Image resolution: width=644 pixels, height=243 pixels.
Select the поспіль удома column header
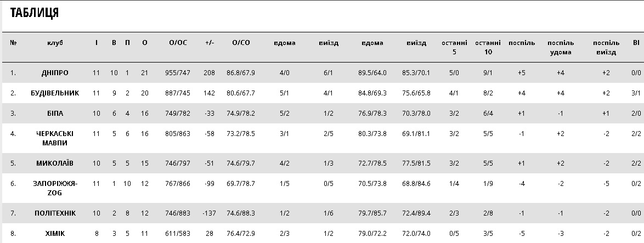560,47
